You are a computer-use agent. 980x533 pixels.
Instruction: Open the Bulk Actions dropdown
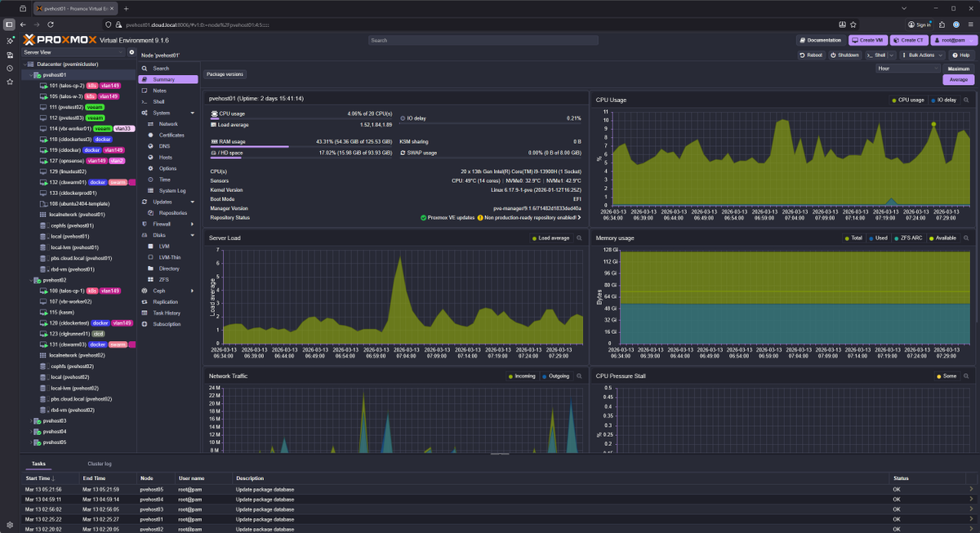[922, 55]
